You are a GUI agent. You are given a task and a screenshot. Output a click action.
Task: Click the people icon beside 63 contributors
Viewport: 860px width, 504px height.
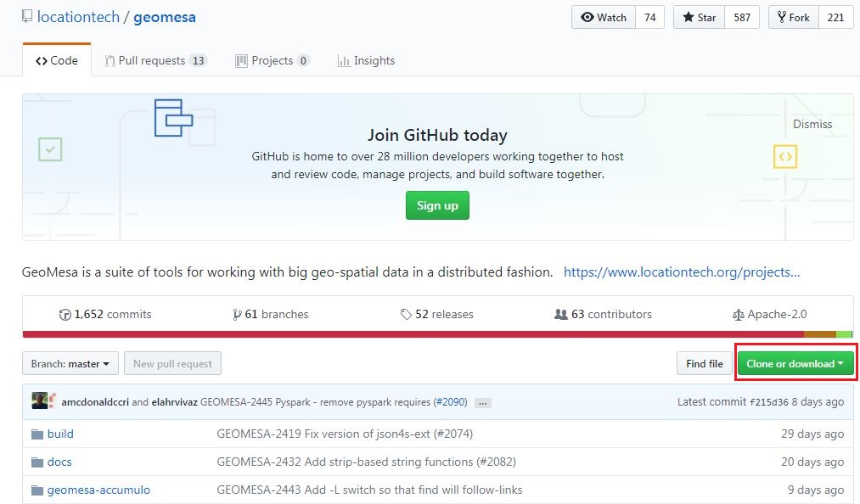(x=561, y=314)
